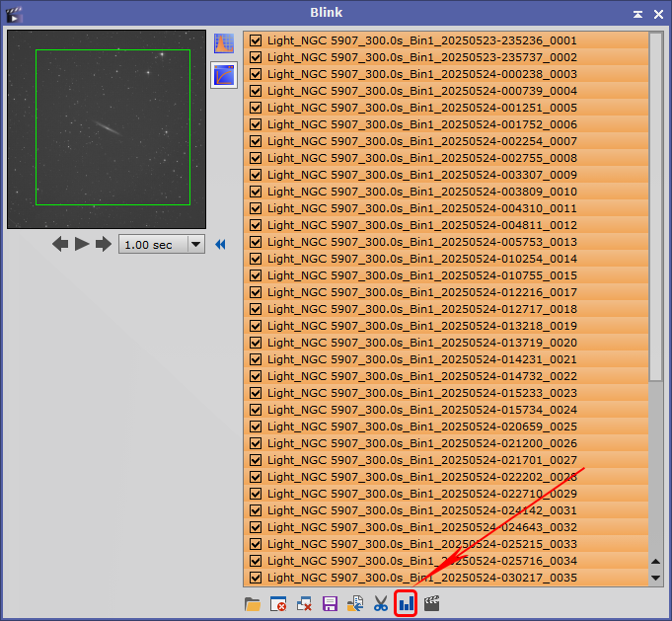Uncheck the file ending in _0001

256,40
